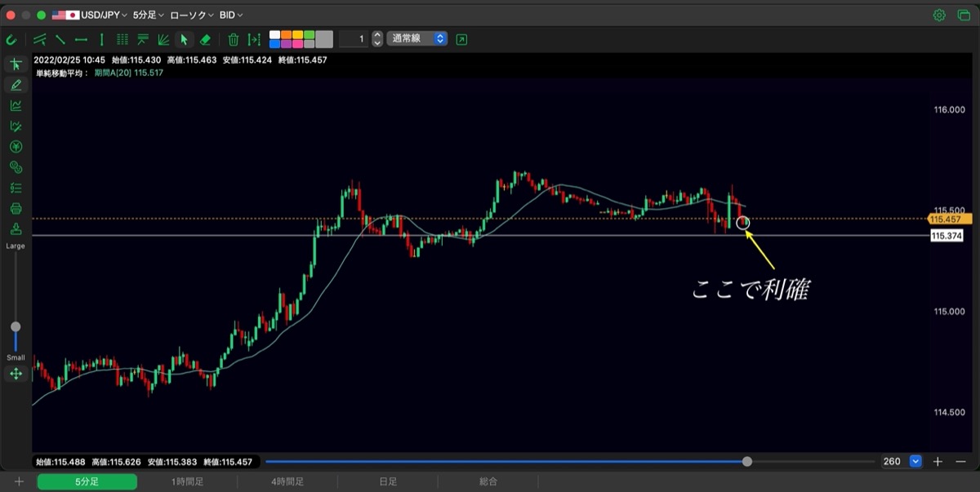This screenshot has width=980, height=492.
Task: Click the scroll-to-latest bar icon
Action: [x=254, y=39]
